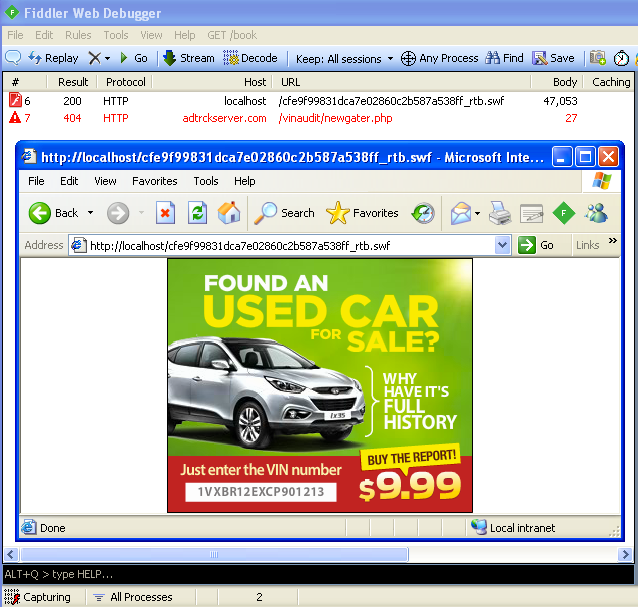Image resolution: width=638 pixels, height=607 pixels.
Task: Save sessions with the Save button
Action: point(553,58)
